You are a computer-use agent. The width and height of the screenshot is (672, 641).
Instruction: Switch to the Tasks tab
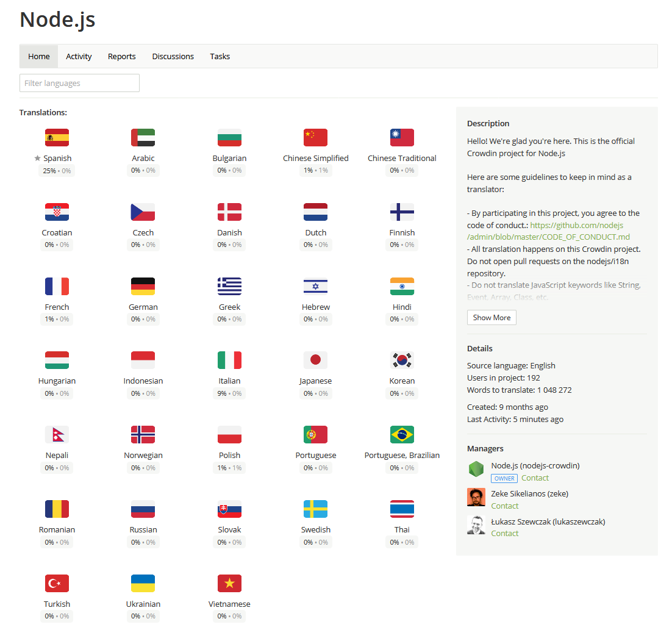(220, 56)
